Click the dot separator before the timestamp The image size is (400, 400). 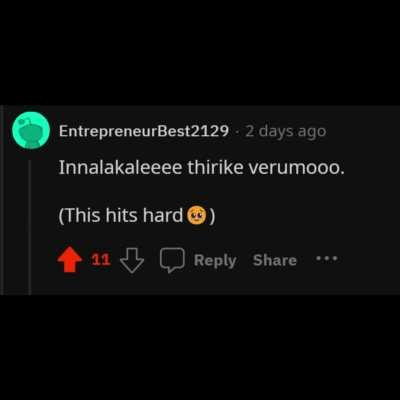pos(237,132)
